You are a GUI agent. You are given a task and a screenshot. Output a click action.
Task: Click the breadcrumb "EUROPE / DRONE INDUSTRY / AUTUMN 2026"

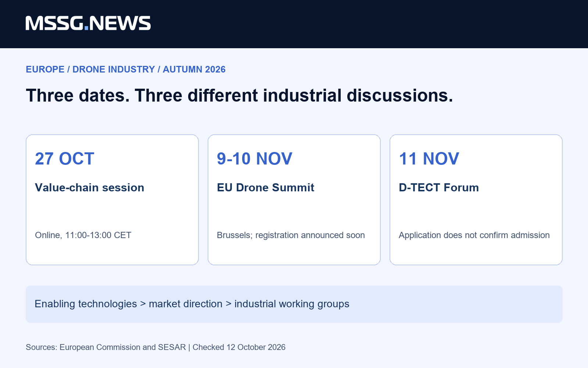point(126,69)
